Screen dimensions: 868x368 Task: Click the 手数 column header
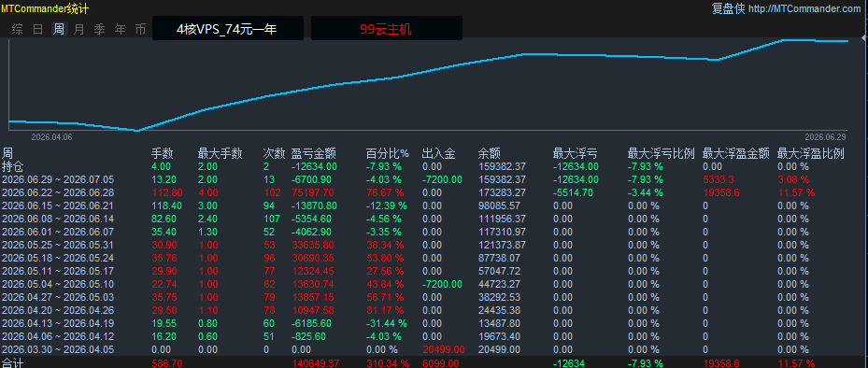[x=163, y=154]
